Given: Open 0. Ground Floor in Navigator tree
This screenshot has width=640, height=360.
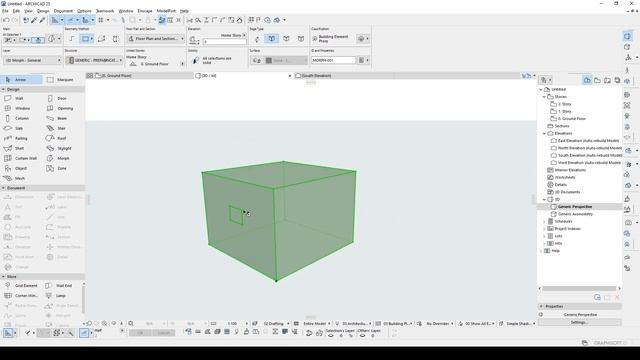Looking at the screenshot, I should coord(571,119).
